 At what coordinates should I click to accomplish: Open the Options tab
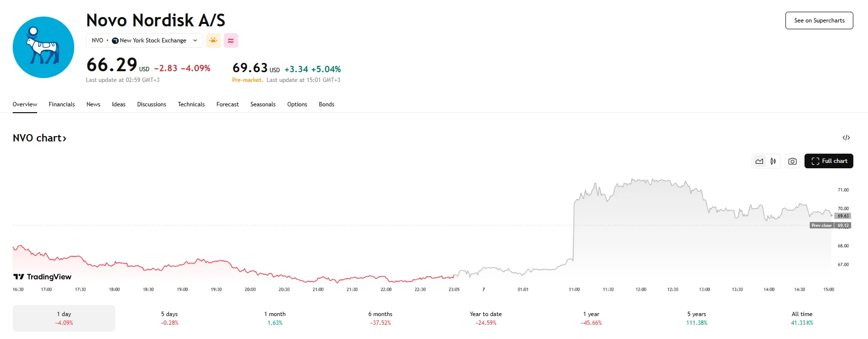coord(297,104)
